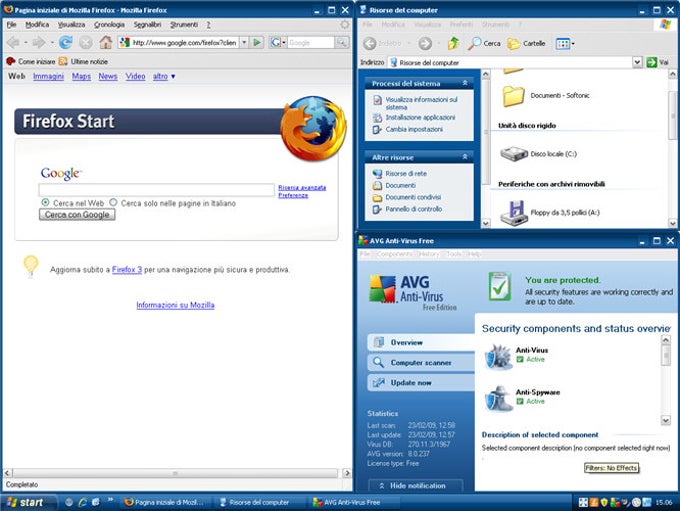Open Firefox 'Modifica' menu
680x511 pixels.
point(37,25)
